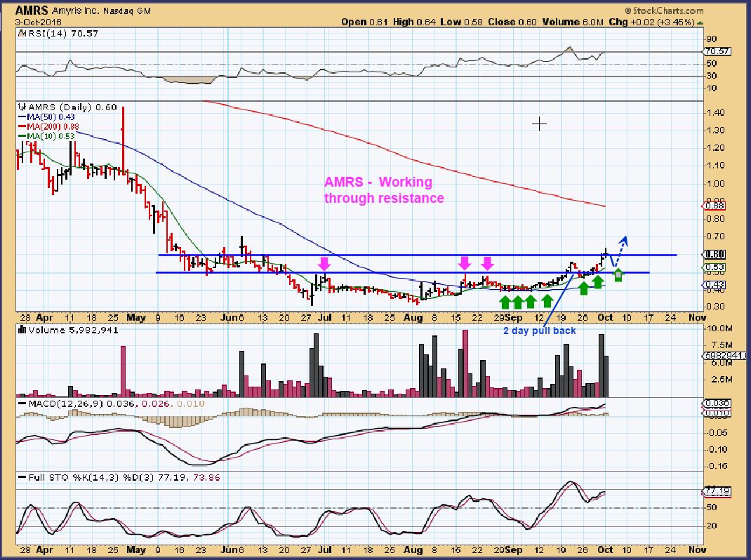Click the 10.0M volume axis label
This screenshot has width=751, height=560.
pos(719,328)
